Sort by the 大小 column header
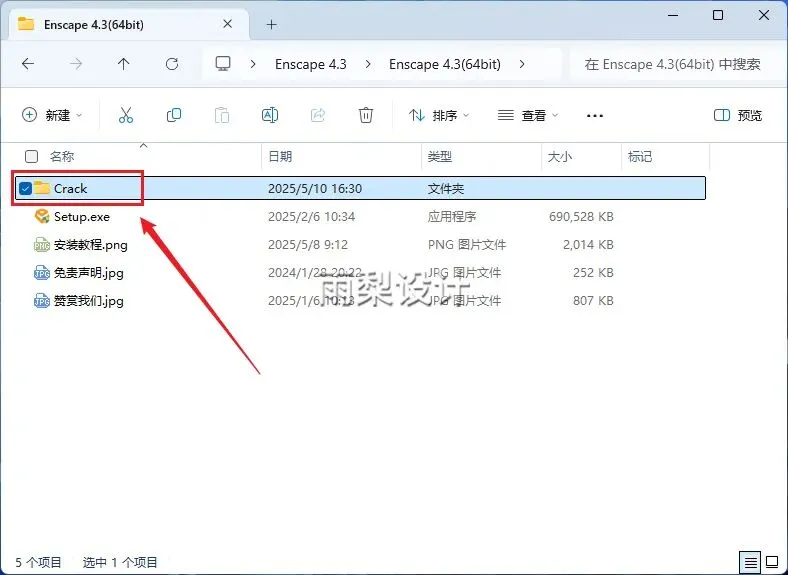 (559, 156)
